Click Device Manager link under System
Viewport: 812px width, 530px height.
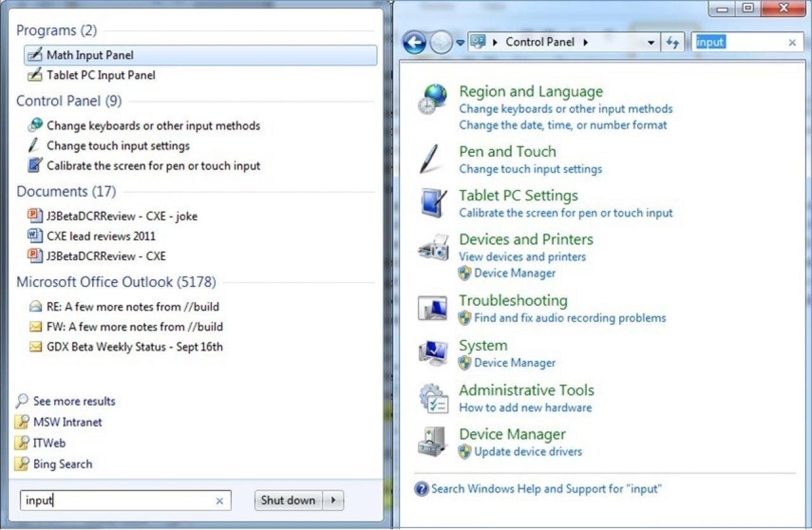point(514,363)
